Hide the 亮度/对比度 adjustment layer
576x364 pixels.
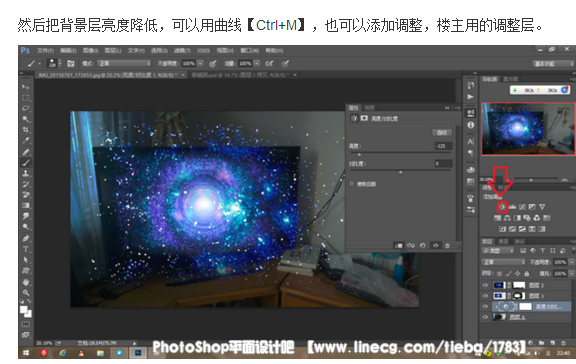[486, 306]
